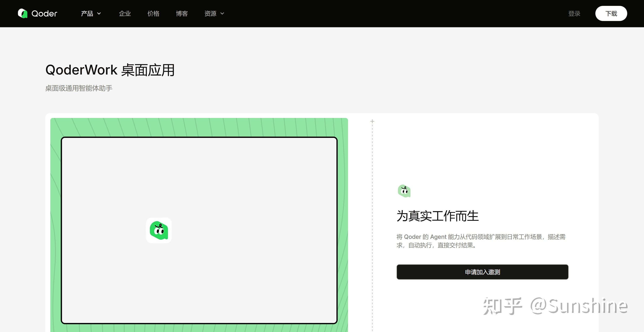Click the Qoder wordmark in navigation bar
Image resolution: width=644 pixels, height=332 pixels.
(x=44, y=13)
